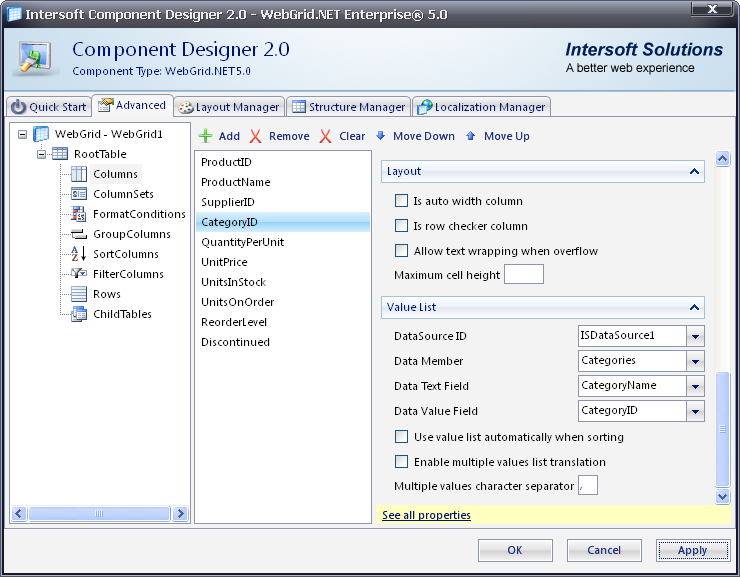The height and width of the screenshot is (577, 740).
Task: Click the ColumnSets node icon
Action: coord(79,194)
